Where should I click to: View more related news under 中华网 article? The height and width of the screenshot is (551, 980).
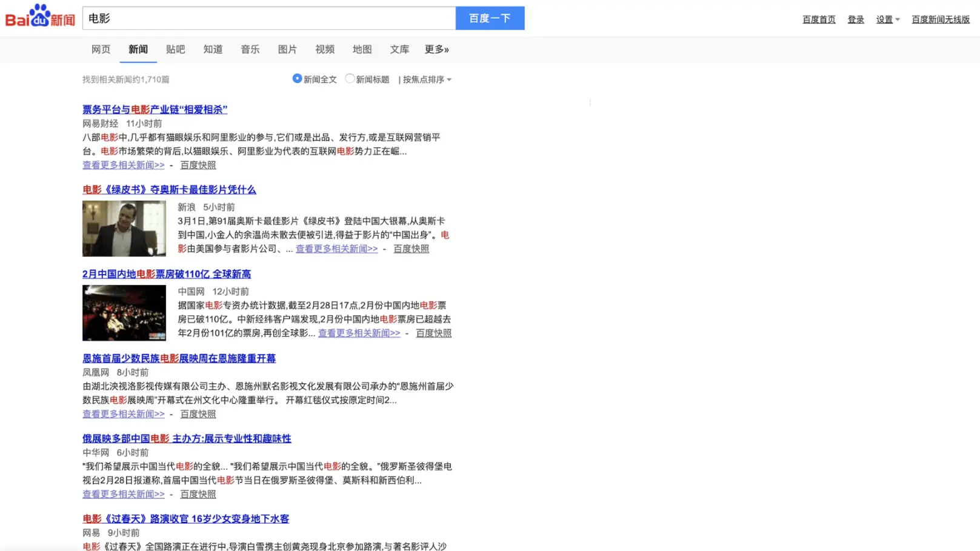click(x=124, y=494)
